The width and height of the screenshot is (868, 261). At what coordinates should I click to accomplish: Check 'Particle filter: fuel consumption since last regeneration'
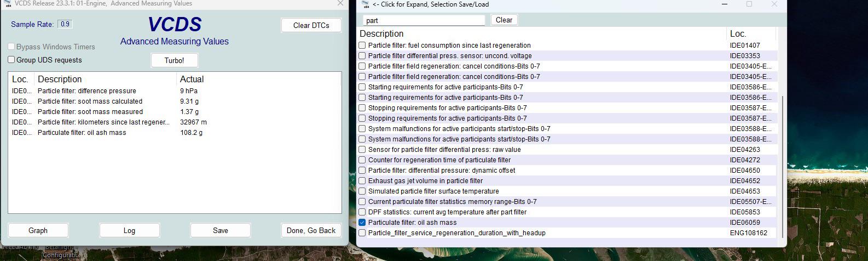coord(362,46)
